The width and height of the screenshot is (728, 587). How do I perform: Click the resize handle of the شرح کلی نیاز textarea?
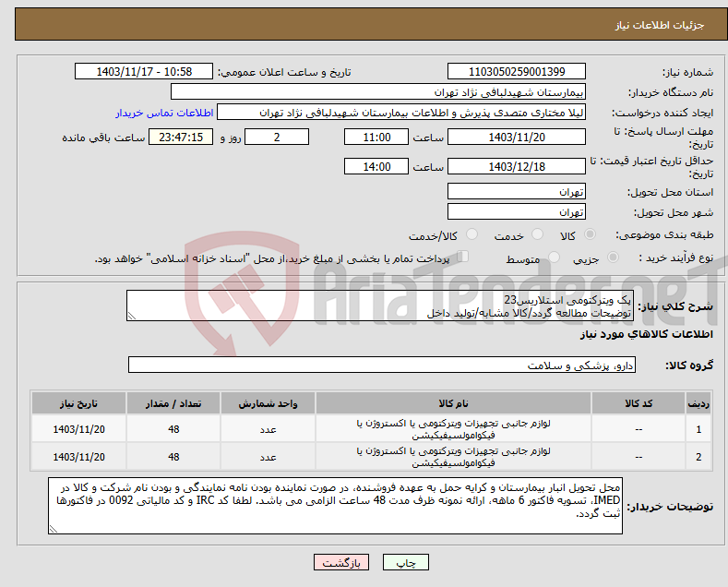[132, 317]
